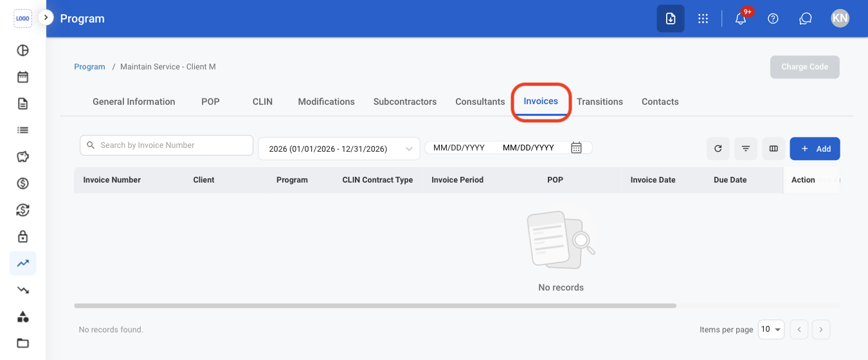Open the document icon in sidebar
868x360 pixels.
click(x=23, y=104)
